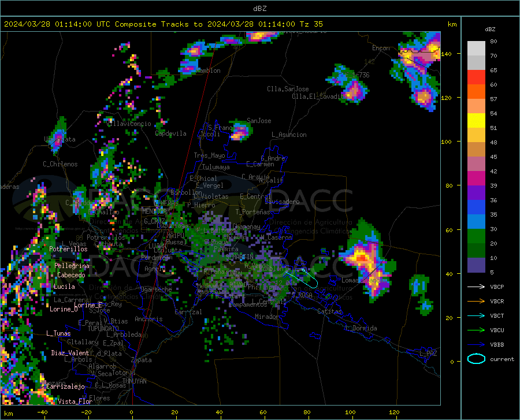Click the SanJose label near storm cell
This screenshot has width=520, height=420.
tap(259, 121)
